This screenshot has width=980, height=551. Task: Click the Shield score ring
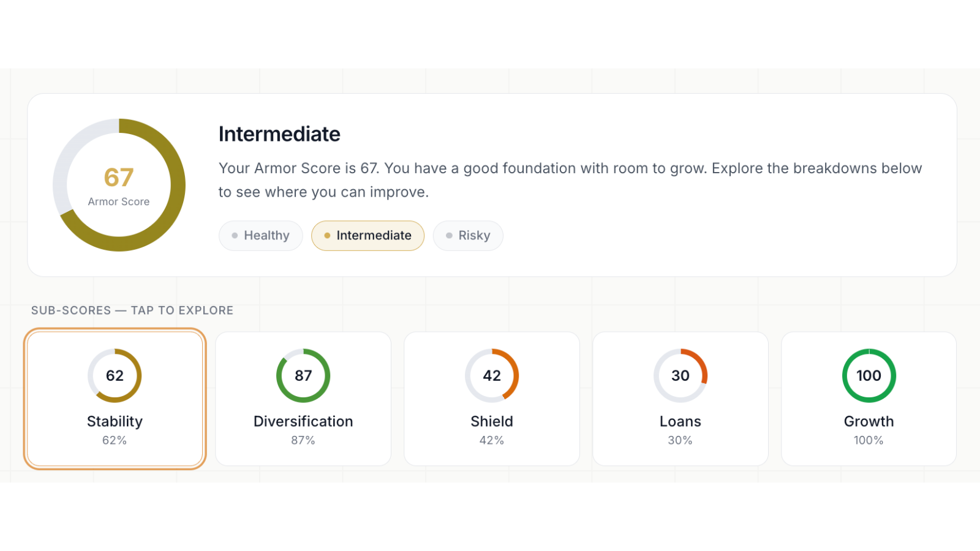[x=492, y=376]
